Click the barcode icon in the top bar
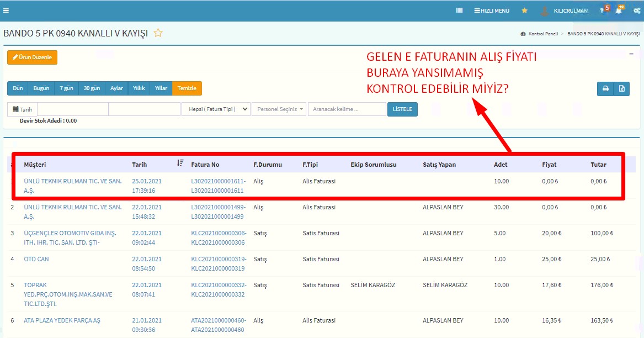The height and width of the screenshot is (338, 644). coord(459,10)
